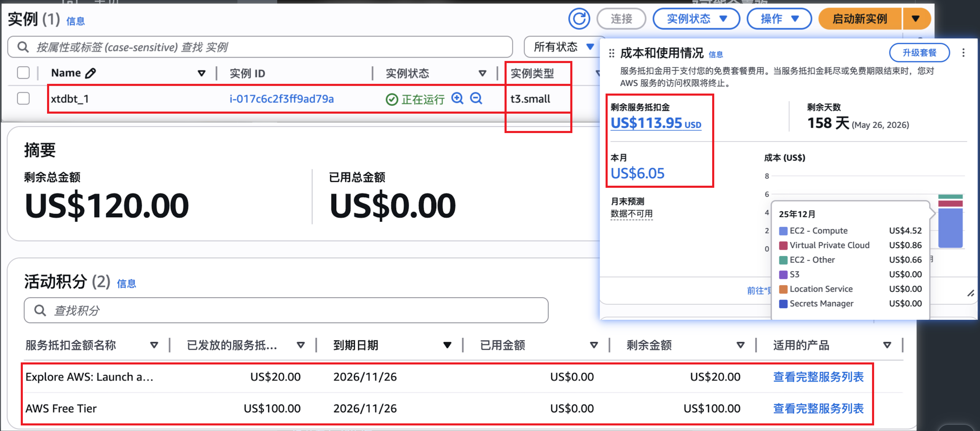Select the checkbox for instance xtdbt_1
This screenshot has height=431, width=980.
coord(23,98)
